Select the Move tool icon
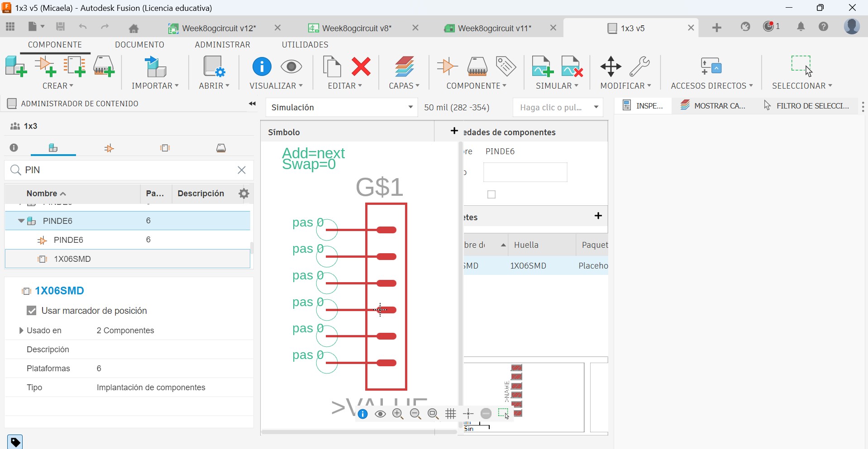Viewport: 868px width, 449px height. coord(610,66)
